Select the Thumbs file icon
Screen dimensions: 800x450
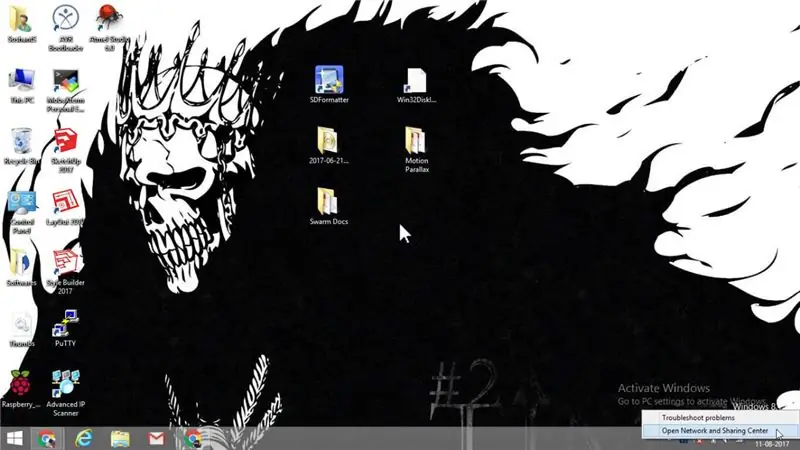pos(21,329)
